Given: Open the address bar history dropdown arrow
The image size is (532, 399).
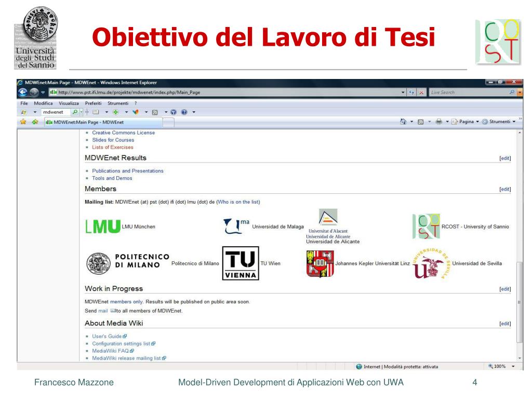Looking at the screenshot, I should click(x=403, y=92).
